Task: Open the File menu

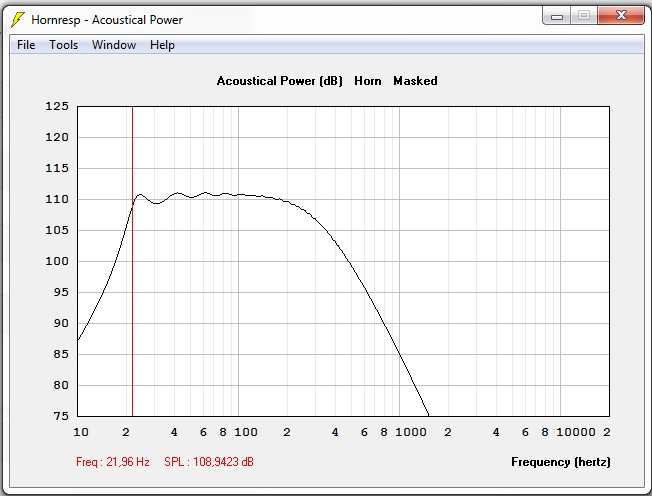Action: [x=26, y=45]
